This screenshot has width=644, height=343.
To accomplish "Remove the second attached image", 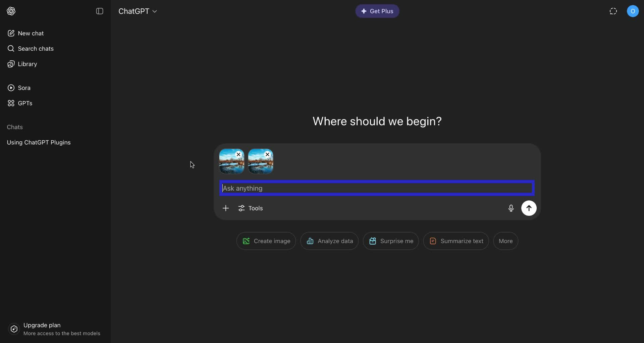I will (x=267, y=154).
